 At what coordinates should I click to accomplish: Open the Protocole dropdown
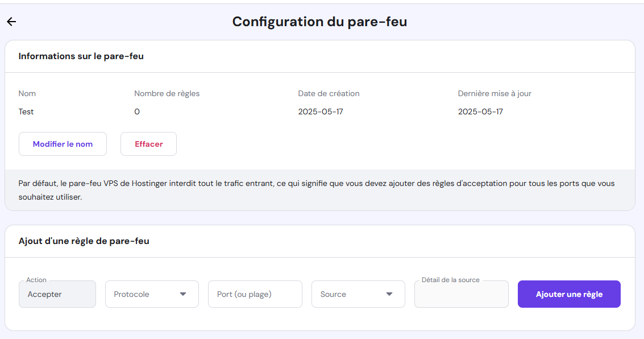(152, 293)
